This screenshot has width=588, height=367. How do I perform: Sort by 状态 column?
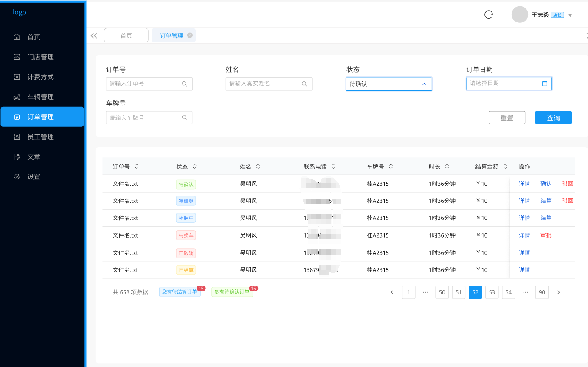pos(194,166)
